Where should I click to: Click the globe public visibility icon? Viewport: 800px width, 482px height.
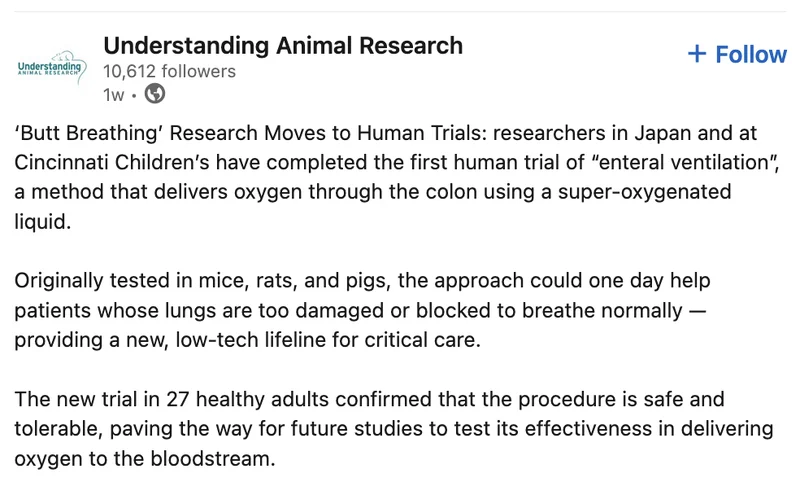[155, 94]
